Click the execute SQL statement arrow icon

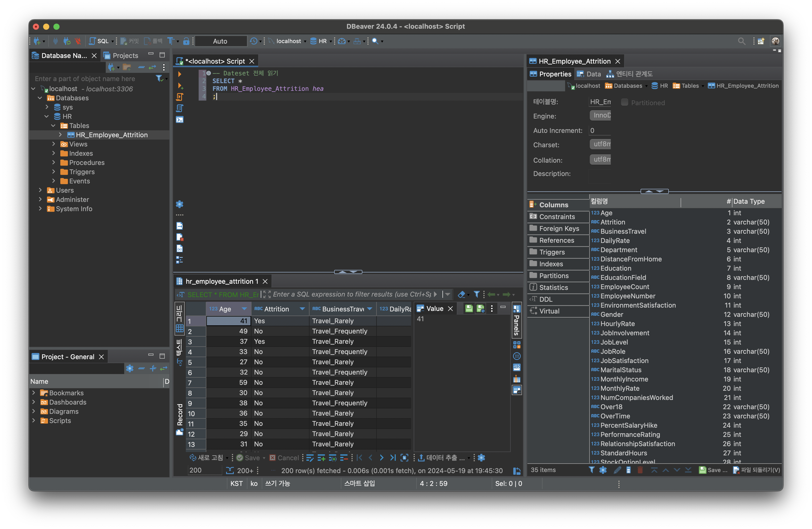pos(179,74)
